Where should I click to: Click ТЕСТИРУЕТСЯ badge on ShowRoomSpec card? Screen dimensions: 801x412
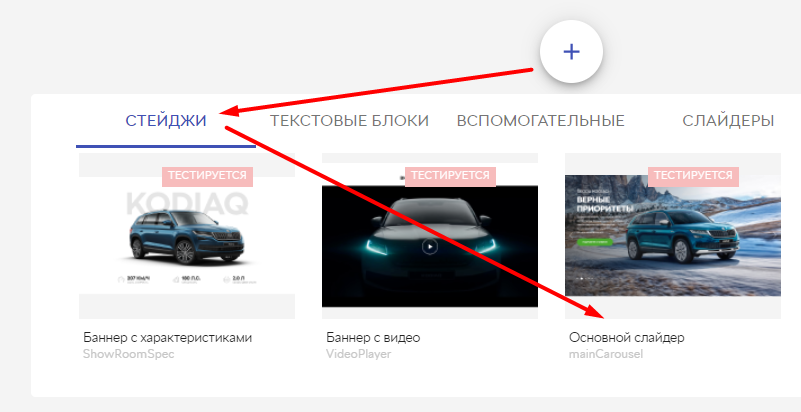207,176
